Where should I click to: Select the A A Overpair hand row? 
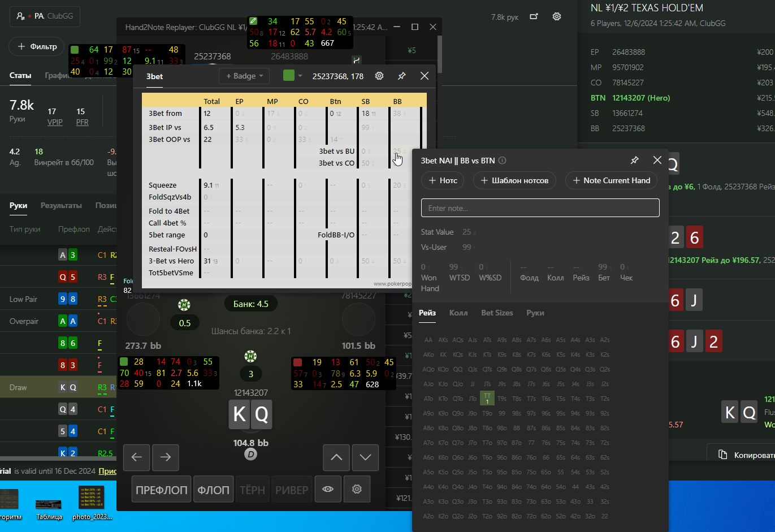click(58, 321)
